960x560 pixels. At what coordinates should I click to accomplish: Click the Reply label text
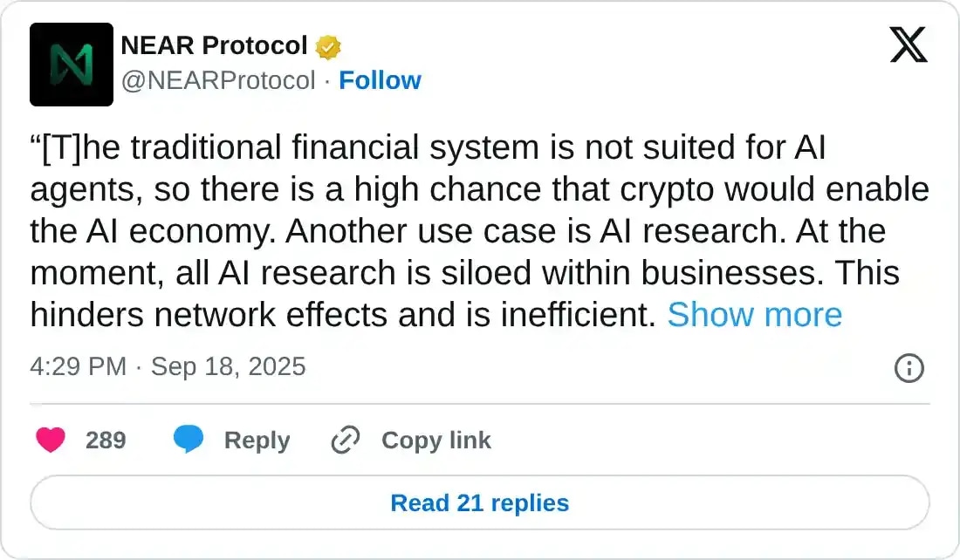click(257, 440)
